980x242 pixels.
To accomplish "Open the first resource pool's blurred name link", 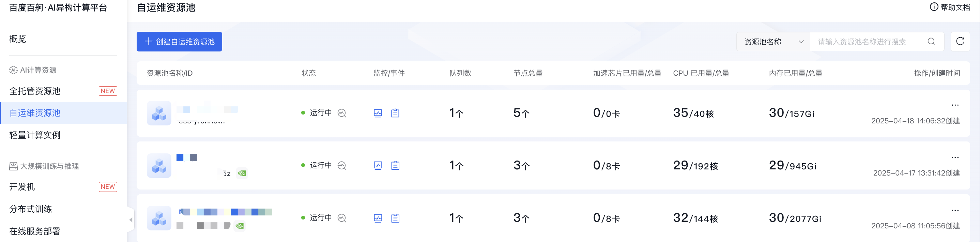I will pos(207,110).
